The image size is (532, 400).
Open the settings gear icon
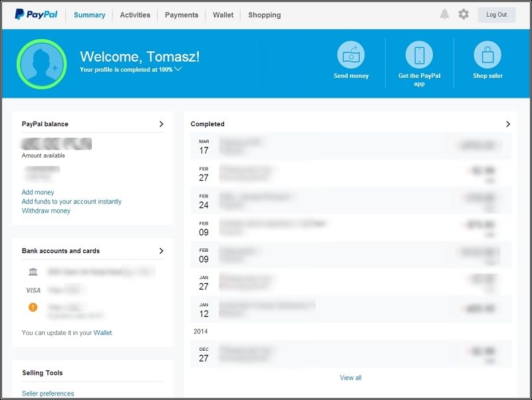pyautogui.click(x=464, y=14)
